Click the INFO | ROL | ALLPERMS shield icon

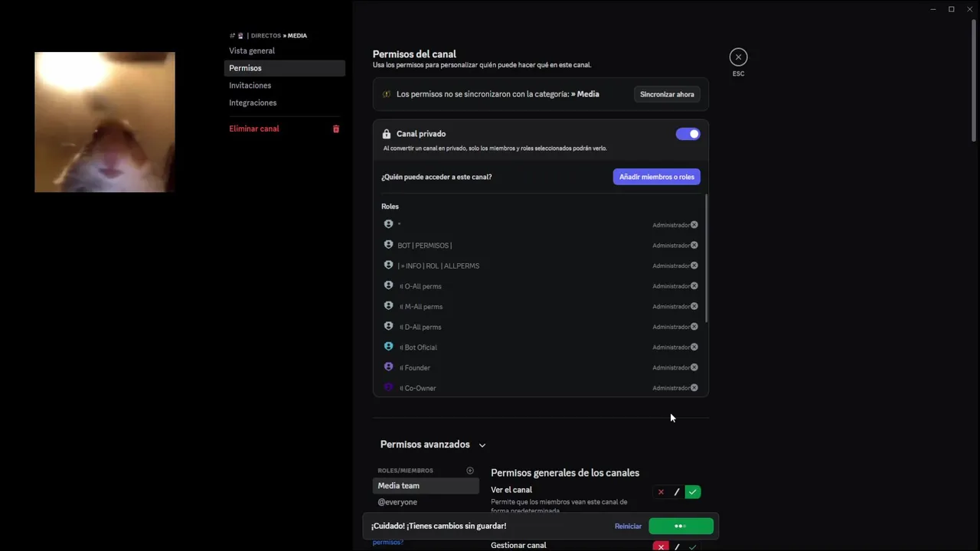tap(388, 265)
